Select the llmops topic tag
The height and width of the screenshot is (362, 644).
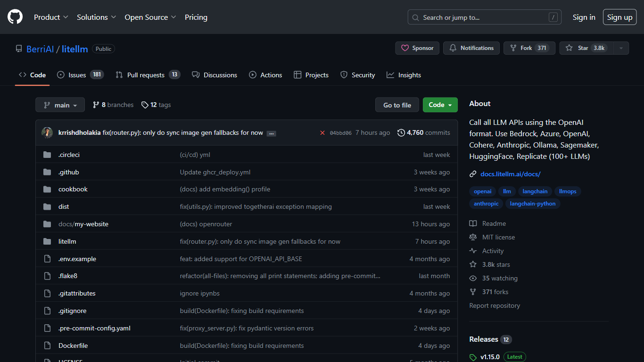568,191
